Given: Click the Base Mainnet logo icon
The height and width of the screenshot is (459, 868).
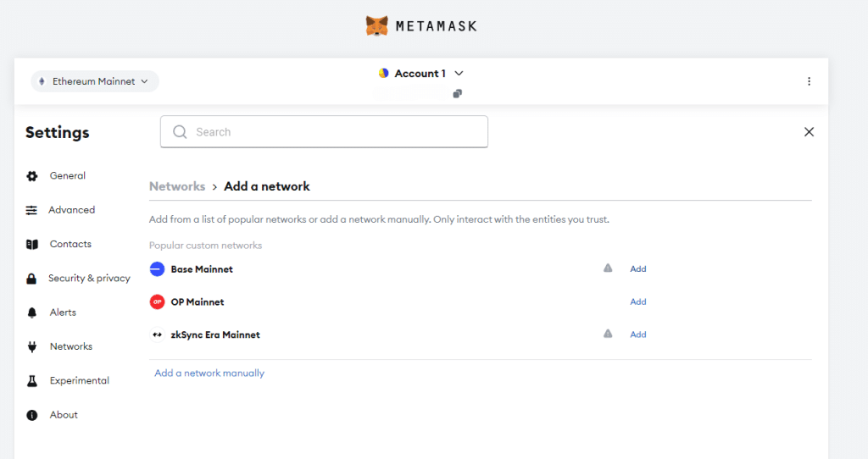Looking at the screenshot, I should 157,269.
